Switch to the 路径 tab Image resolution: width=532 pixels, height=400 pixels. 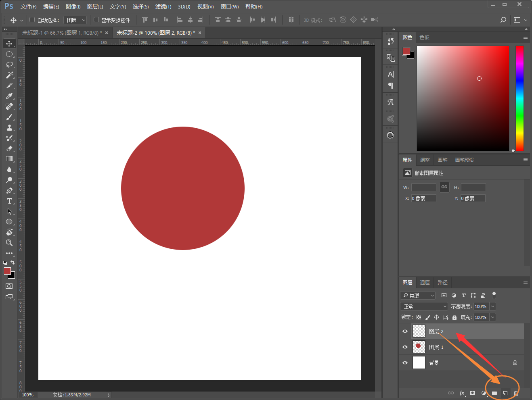442,282
